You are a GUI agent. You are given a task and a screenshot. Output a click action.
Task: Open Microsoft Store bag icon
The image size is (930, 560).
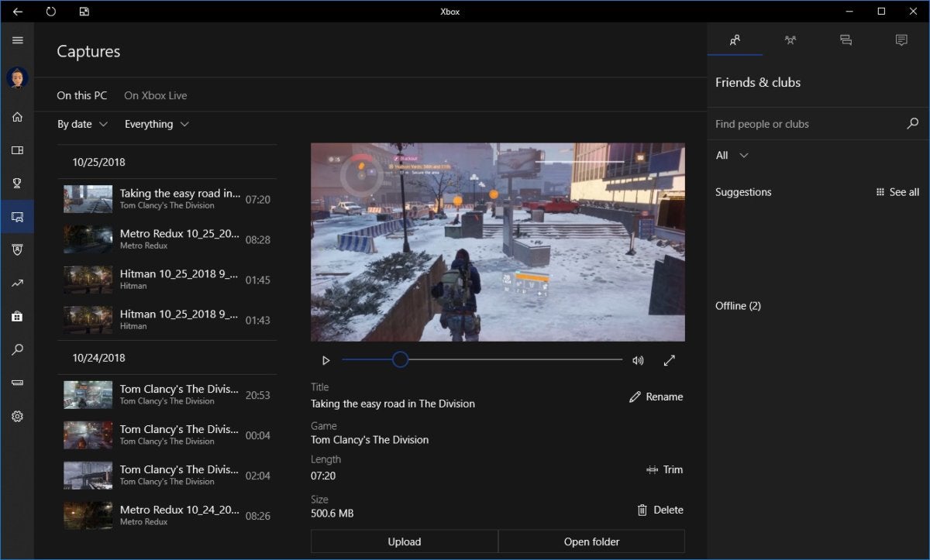click(17, 316)
